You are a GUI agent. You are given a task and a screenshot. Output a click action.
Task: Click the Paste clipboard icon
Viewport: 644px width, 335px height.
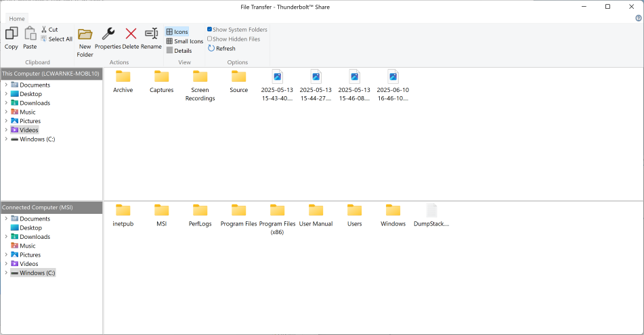(x=30, y=34)
